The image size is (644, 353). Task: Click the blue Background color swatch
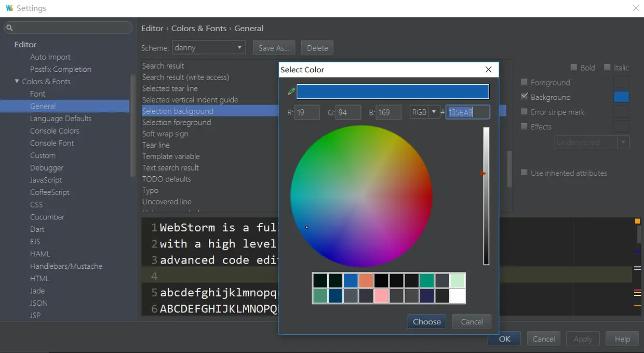click(x=621, y=97)
